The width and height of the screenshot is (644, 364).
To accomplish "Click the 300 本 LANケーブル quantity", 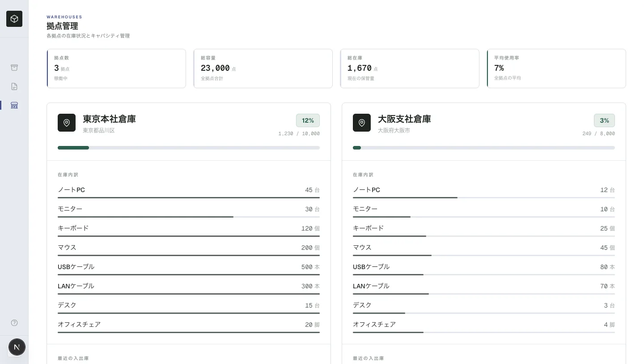I will point(310,286).
